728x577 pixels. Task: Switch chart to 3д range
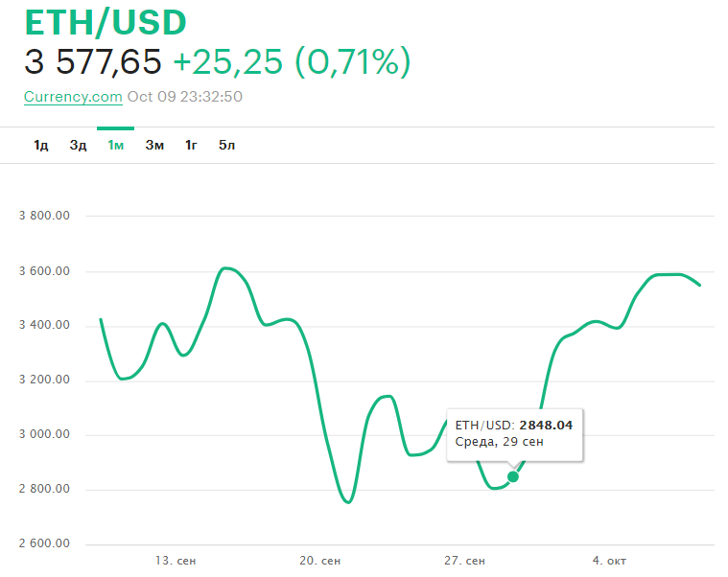pyautogui.click(x=78, y=146)
